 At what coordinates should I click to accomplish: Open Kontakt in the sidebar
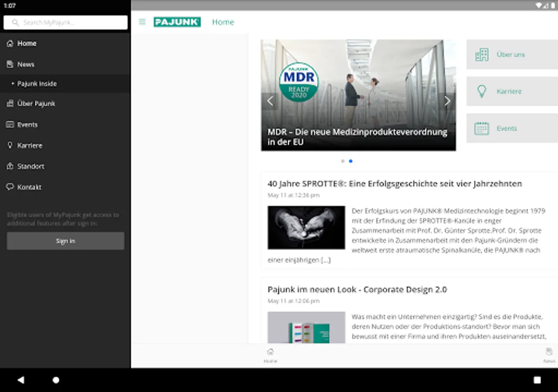pos(65,187)
